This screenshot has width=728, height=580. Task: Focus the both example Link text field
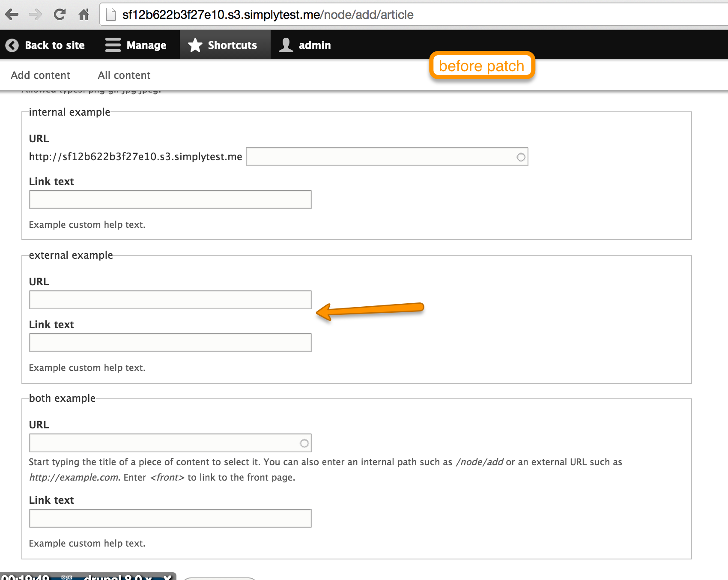pos(170,518)
